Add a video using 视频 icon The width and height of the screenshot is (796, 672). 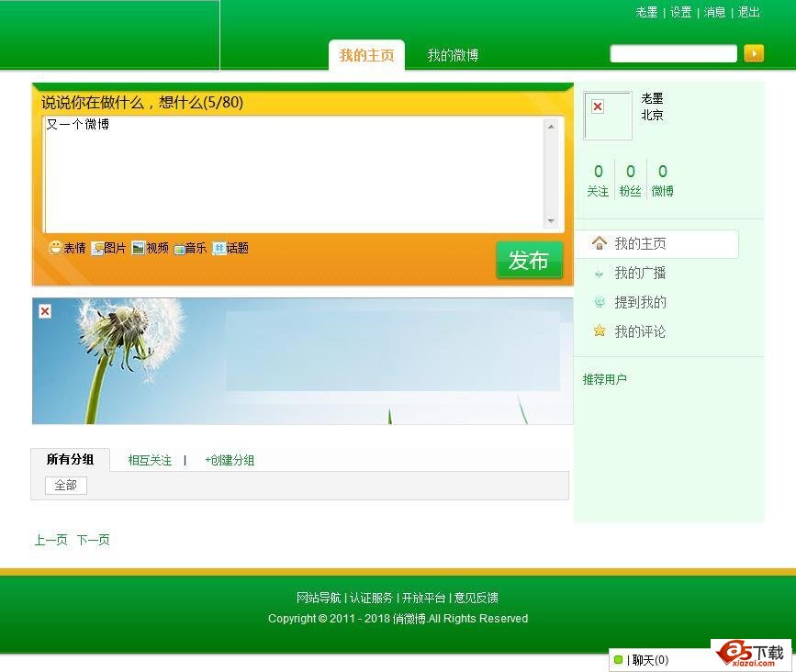(x=139, y=248)
